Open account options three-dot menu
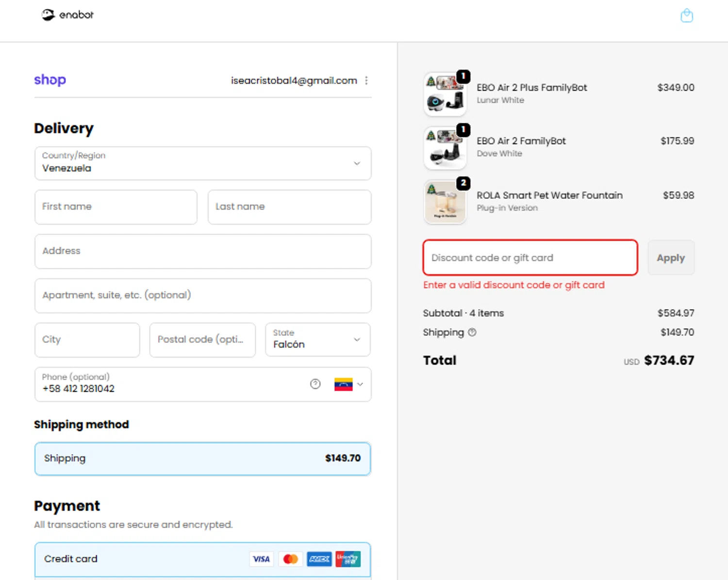Screen dimensions: 728x580 click(366, 81)
